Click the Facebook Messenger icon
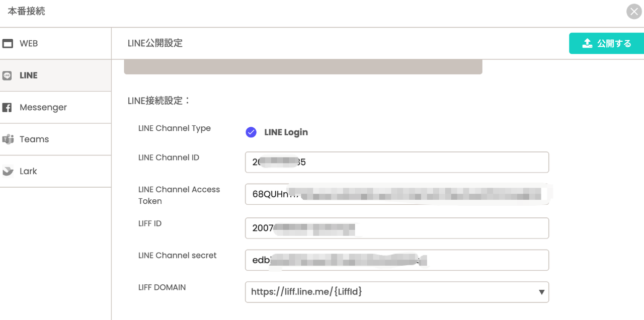The image size is (644, 320). pyautogui.click(x=7, y=108)
